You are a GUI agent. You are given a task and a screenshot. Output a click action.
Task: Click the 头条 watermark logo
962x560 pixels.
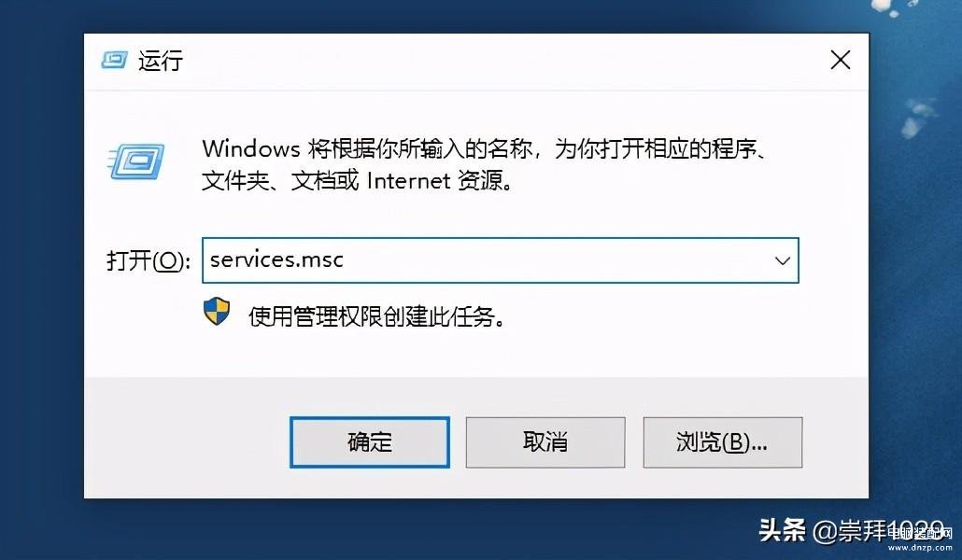(783, 531)
